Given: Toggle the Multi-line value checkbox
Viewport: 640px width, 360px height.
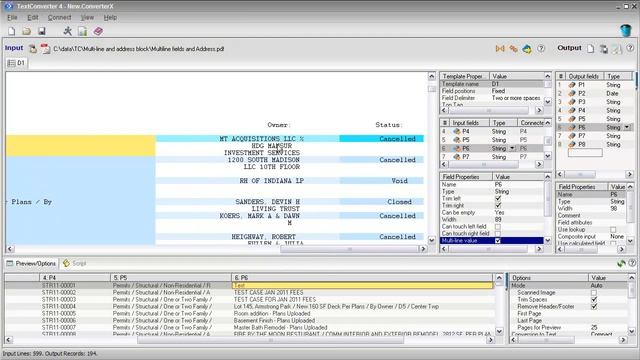Looking at the screenshot, I should click(x=498, y=241).
